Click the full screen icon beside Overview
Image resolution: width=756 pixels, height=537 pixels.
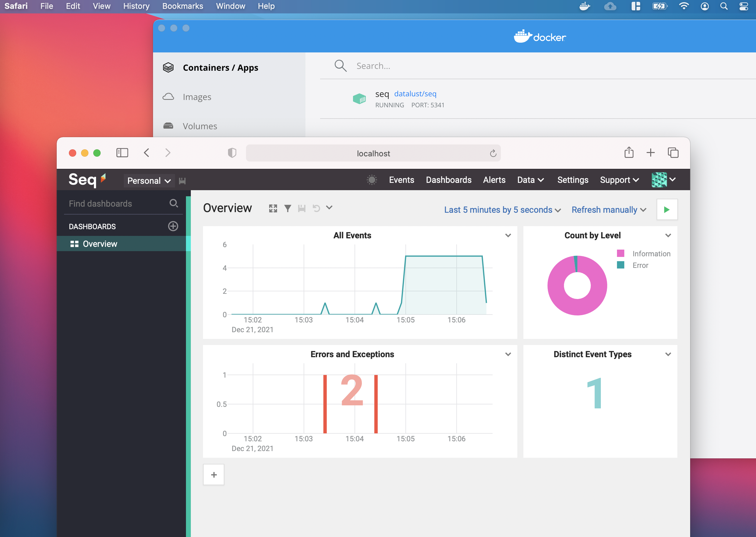273,208
